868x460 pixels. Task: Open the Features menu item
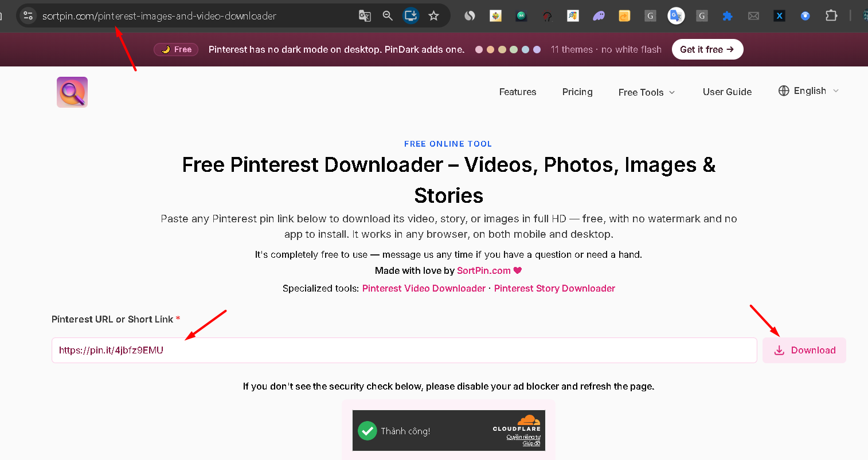(x=518, y=92)
